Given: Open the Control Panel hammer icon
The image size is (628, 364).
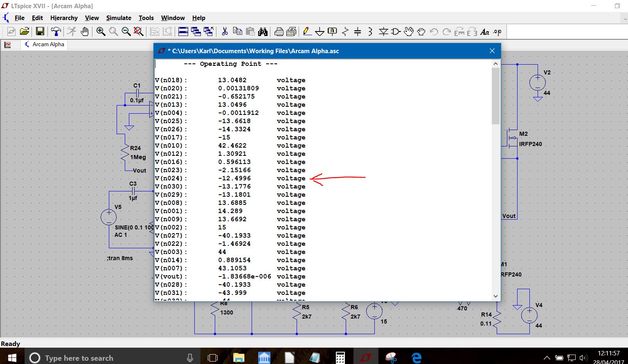Looking at the screenshot, I should (x=56, y=31).
